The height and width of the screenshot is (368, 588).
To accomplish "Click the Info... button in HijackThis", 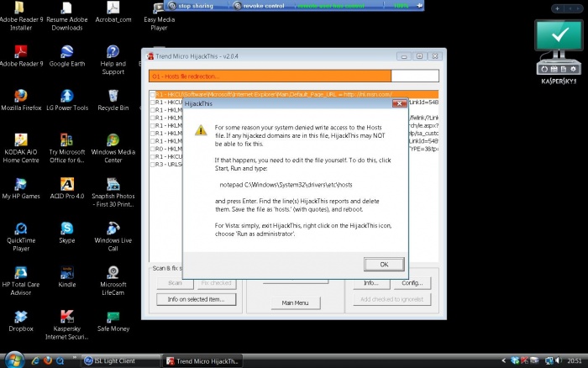I will 371,283.
